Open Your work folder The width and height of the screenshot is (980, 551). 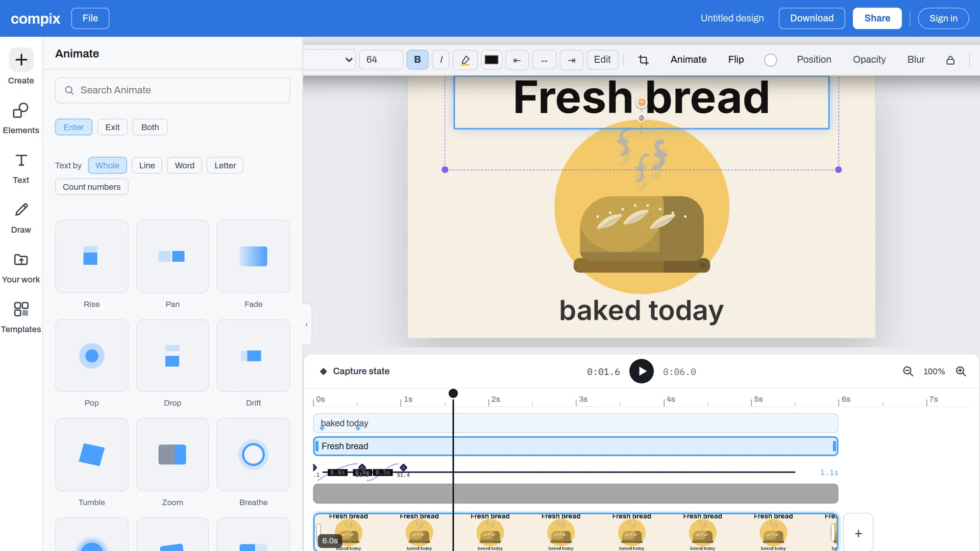tap(21, 268)
